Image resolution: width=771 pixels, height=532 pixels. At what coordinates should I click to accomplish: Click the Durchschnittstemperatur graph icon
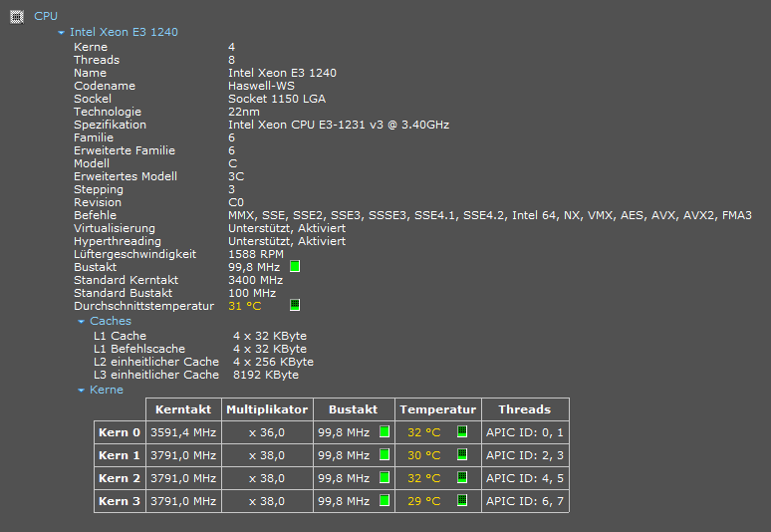coord(295,305)
